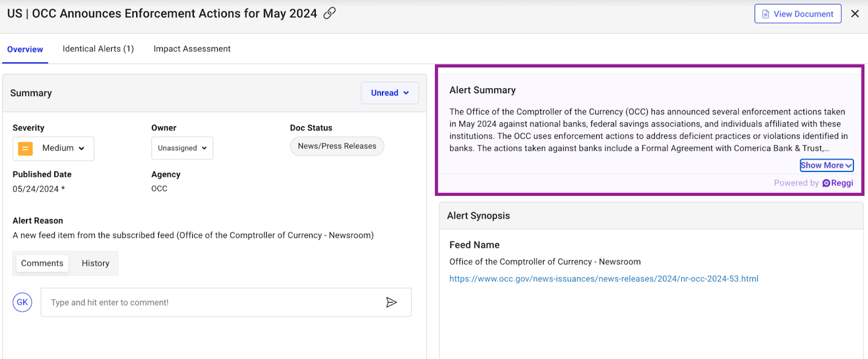The width and height of the screenshot is (868, 359).
Task: Select the Comments toggle tab
Action: coord(42,264)
